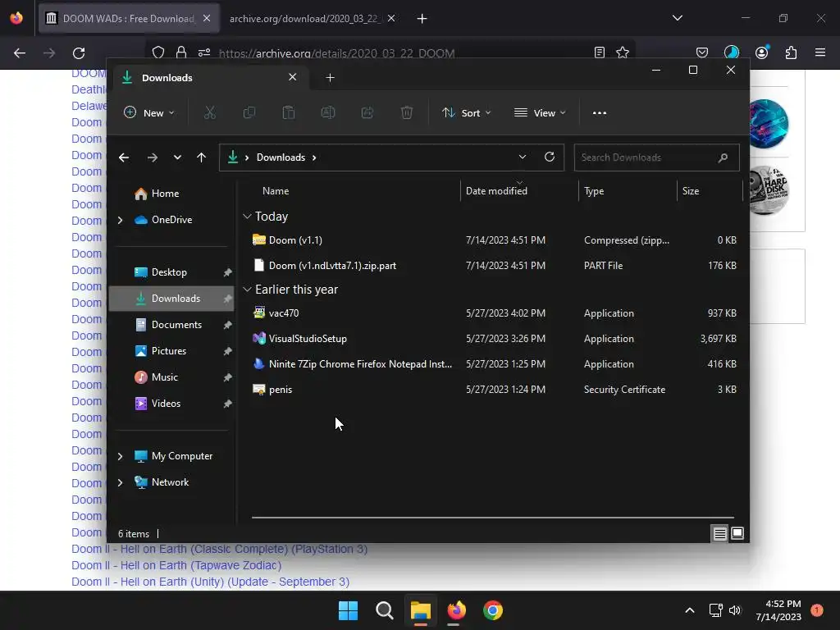The image size is (840, 630).
Task: Click Firefox icon on the taskbar
Action: click(456, 610)
